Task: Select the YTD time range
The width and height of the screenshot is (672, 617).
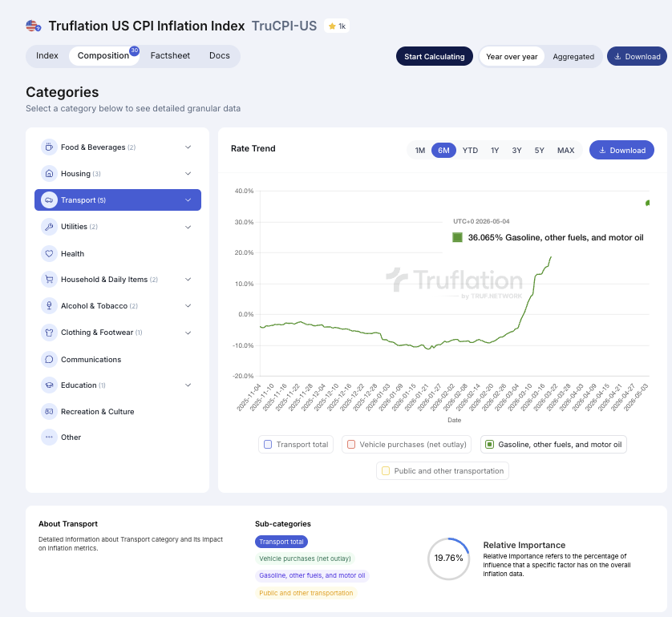Action: pyautogui.click(x=470, y=151)
